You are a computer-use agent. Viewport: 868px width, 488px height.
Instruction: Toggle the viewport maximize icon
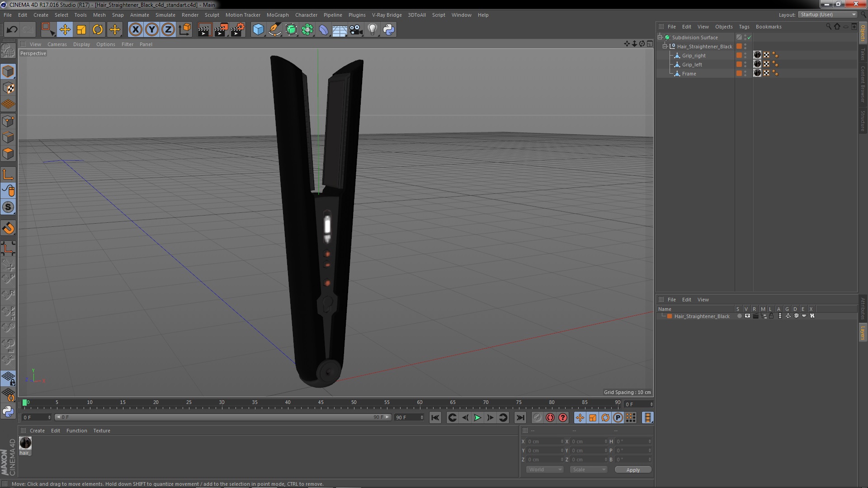(x=650, y=44)
